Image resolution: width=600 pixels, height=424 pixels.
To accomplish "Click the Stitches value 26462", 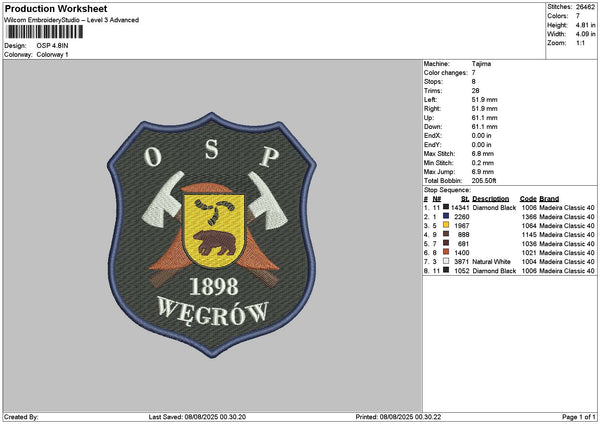I will pos(585,7).
